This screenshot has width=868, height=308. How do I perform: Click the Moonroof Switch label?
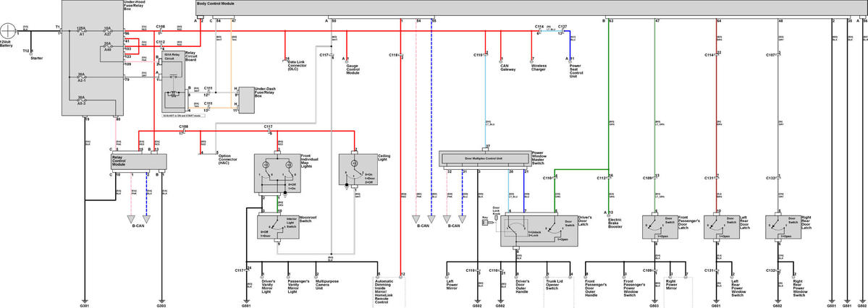click(x=307, y=218)
